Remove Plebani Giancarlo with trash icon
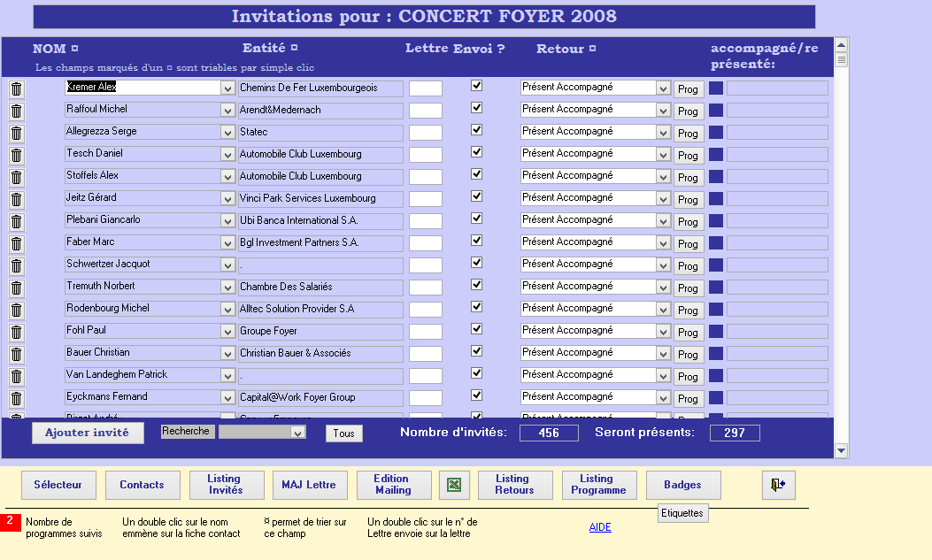The image size is (932, 560). [x=17, y=221]
